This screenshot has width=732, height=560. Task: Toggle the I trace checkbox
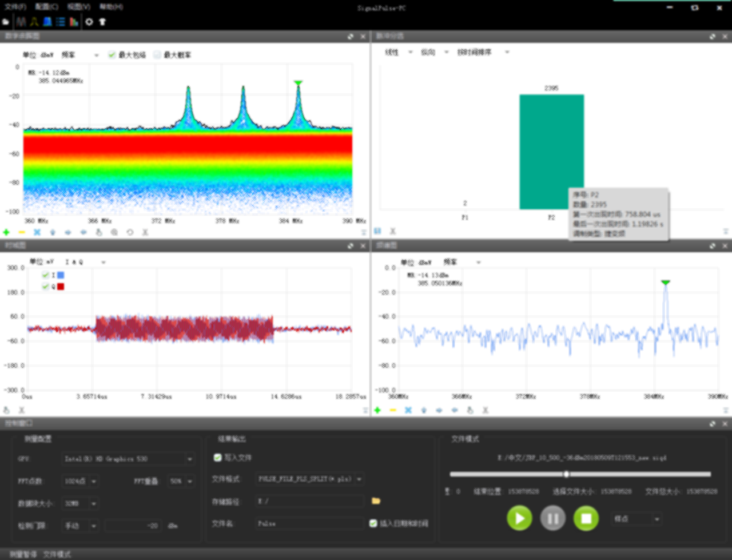(x=45, y=275)
